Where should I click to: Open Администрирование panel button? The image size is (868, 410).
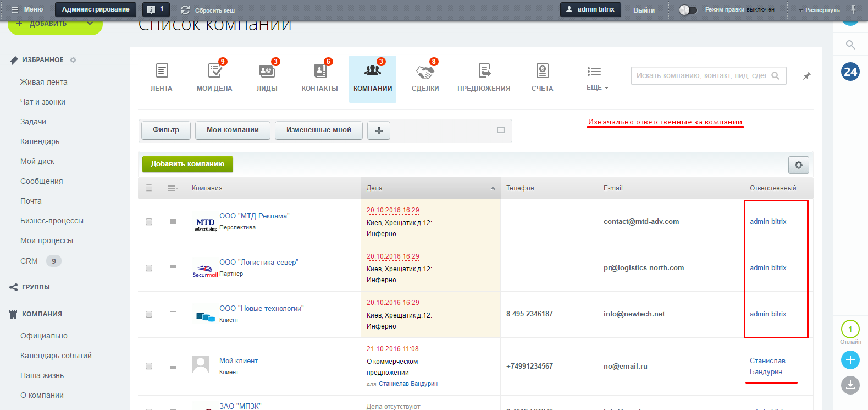pyautogui.click(x=96, y=9)
